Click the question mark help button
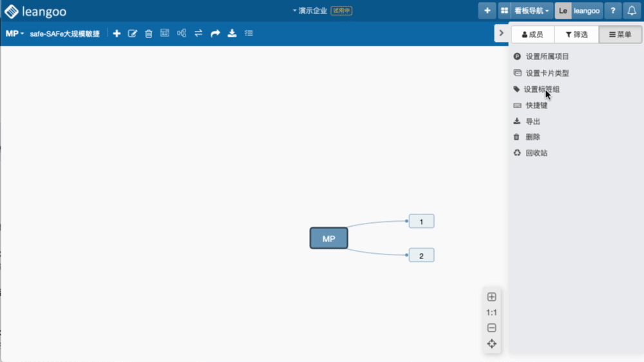The width and height of the screenshot is (644, 362). coord(612,11)
